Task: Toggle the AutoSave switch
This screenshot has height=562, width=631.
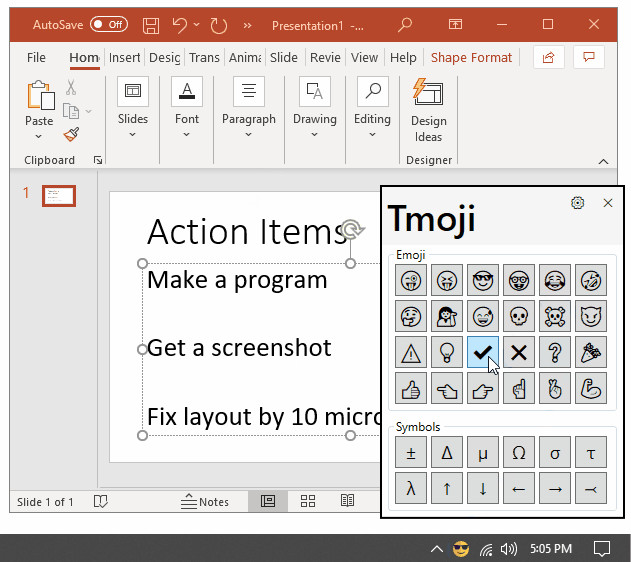Action: tap(109, 25)
